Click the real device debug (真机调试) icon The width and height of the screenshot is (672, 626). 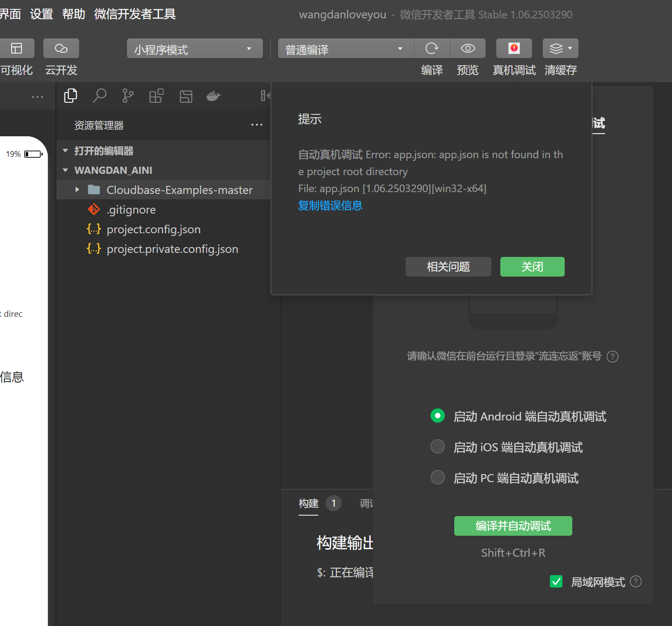(514, 48)
